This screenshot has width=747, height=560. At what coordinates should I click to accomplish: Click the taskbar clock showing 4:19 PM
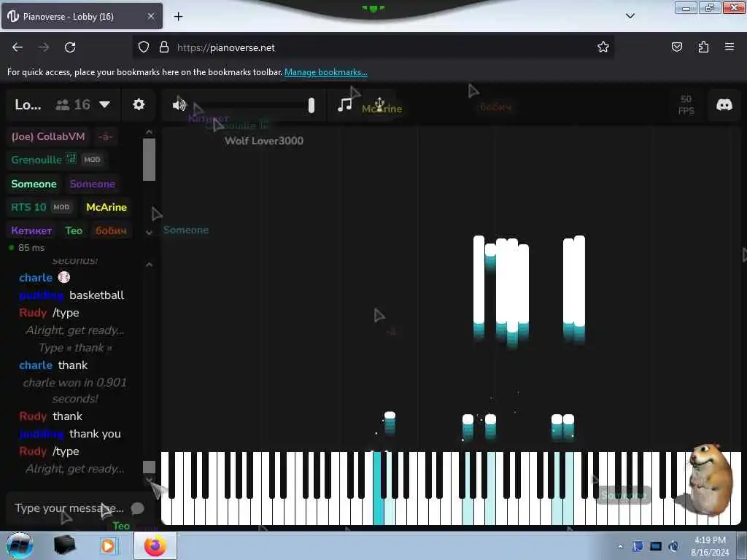710,540
